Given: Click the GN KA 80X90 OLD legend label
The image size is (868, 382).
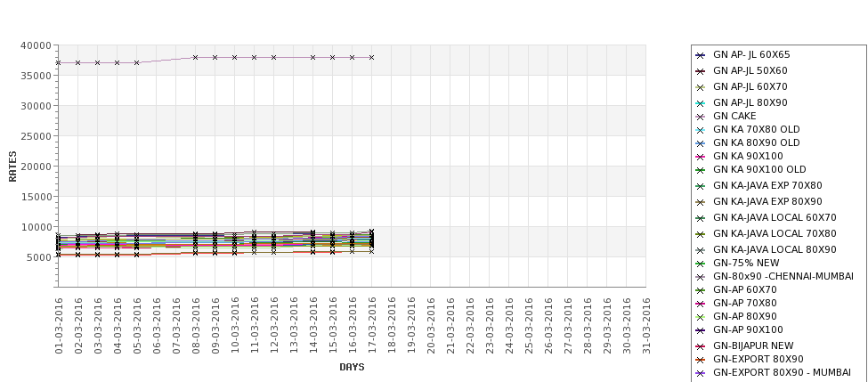Looking at the screenshot, I should (756, 142).
